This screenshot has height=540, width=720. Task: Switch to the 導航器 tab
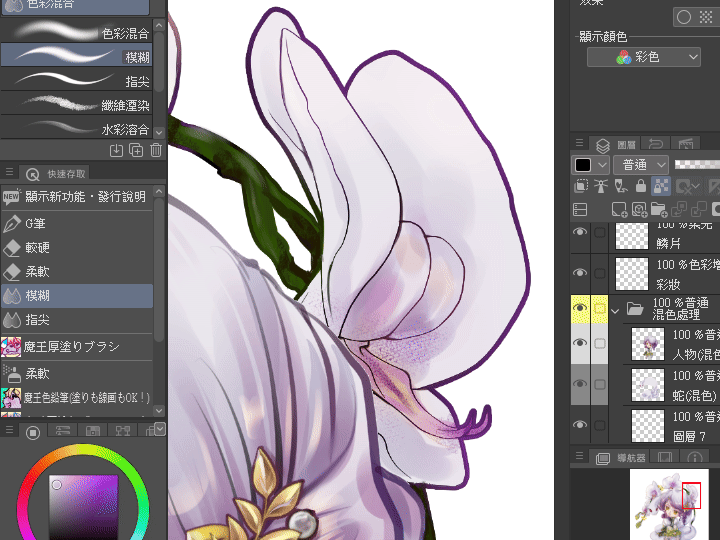pyautogui.click(x=621, y=458)
